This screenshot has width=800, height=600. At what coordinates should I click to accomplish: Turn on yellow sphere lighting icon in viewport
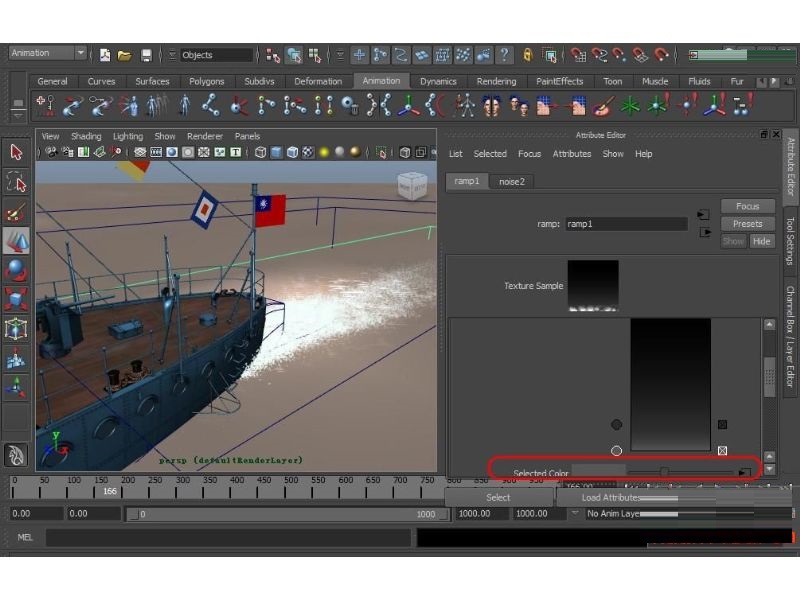pyautogui.click(x=323, y=152)
